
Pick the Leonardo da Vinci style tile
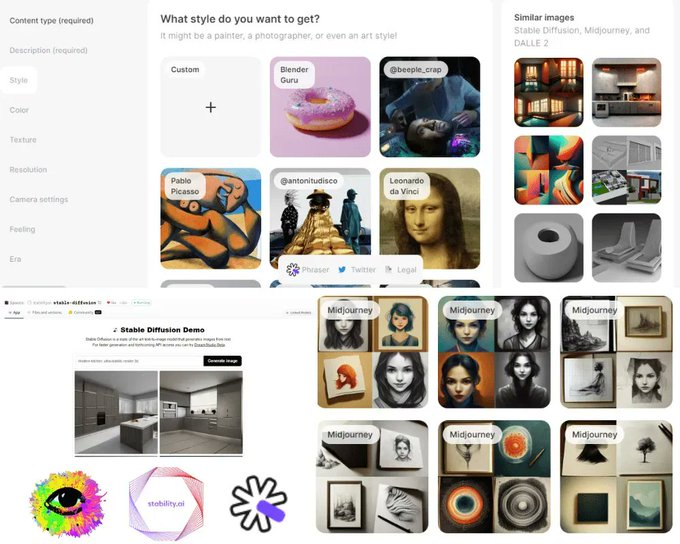(x=430, y=219)
